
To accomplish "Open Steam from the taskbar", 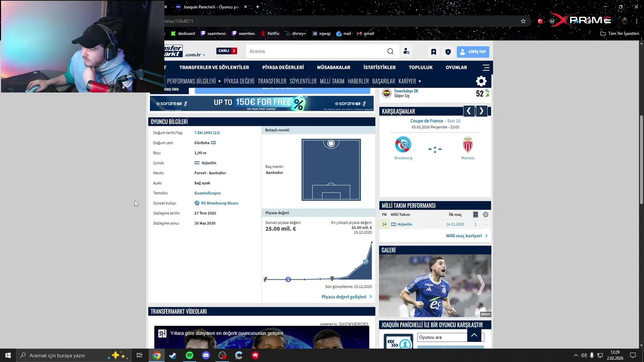I will point(173,355).
